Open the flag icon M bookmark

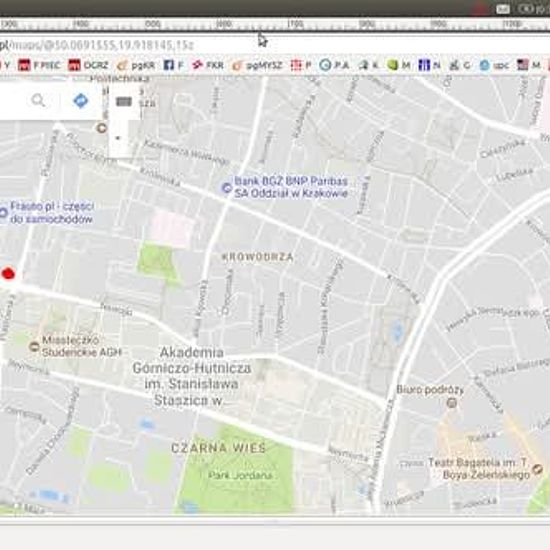[528, 65]
